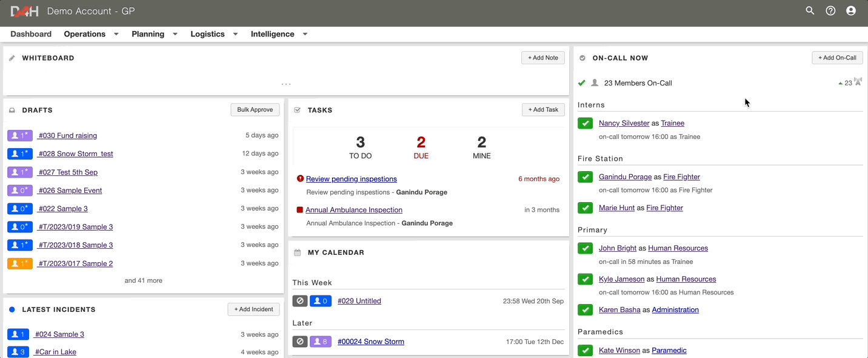The height and width of the screenshot is (358, 868).
Task: Click the Add Incident button
Action: pyautogui.click(x=253, y=309)
